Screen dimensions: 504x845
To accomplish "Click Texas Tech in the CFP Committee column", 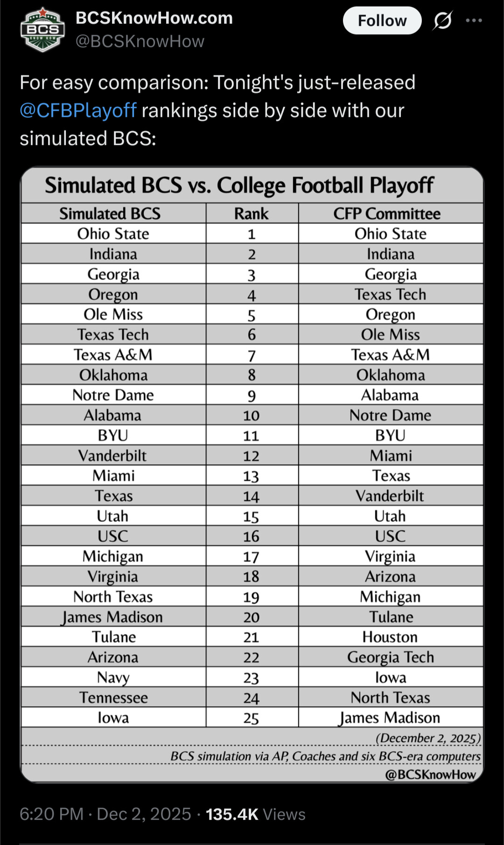I will [390, 294].
